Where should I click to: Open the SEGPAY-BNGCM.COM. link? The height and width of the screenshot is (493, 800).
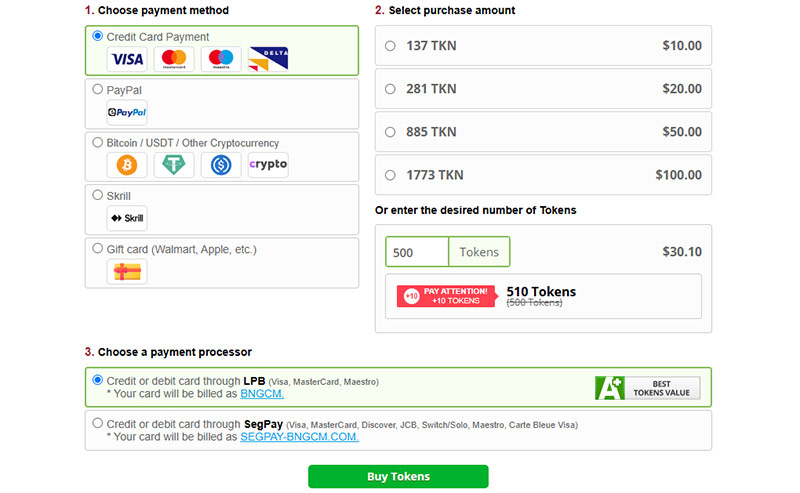pos(299,437)
